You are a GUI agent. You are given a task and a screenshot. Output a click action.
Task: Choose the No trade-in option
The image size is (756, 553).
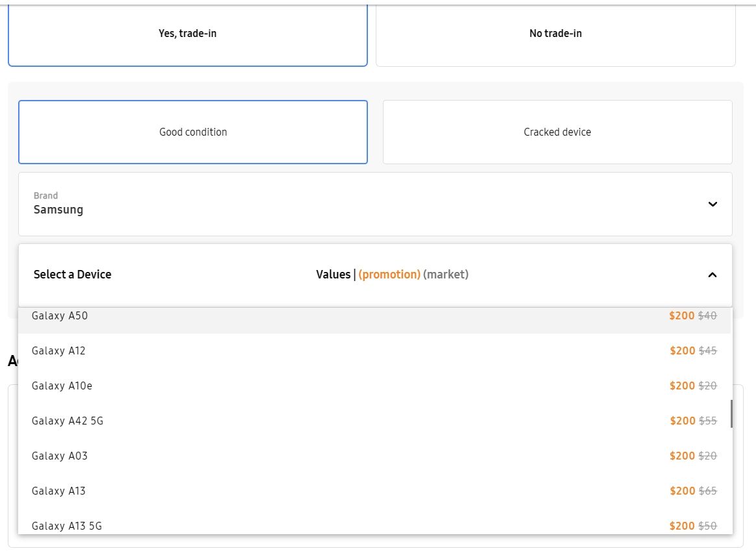555,33
